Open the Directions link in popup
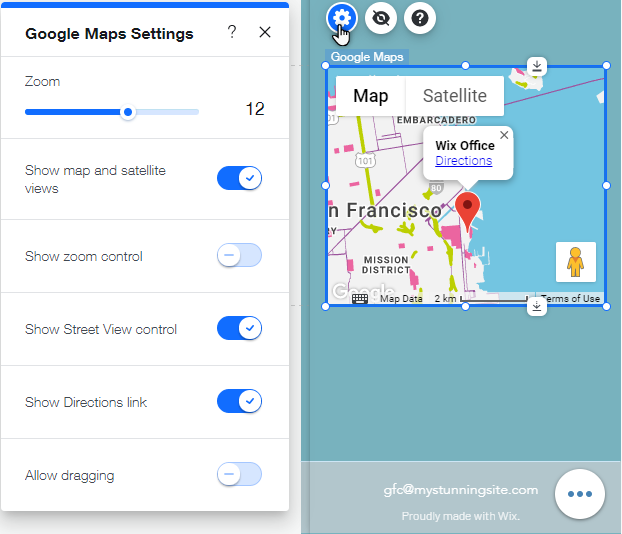 pos(463,160)
